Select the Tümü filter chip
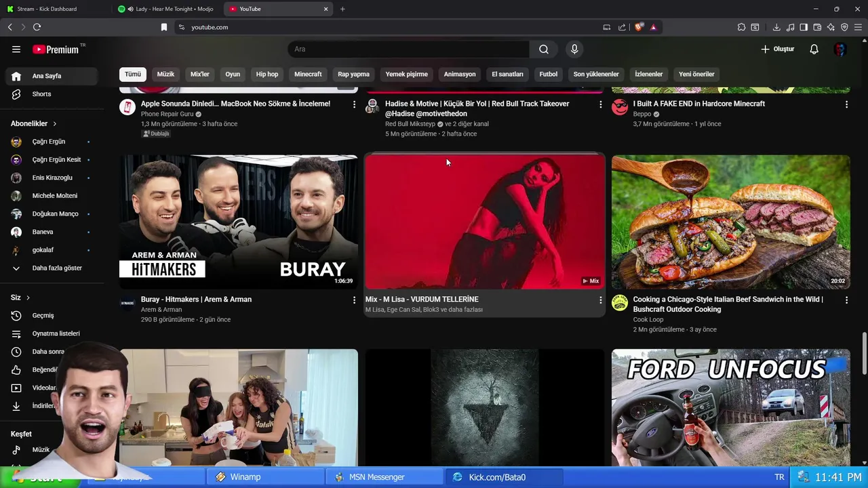Image resolution: width=868 pixels, height=488 pixels. click(x=133, y=75)
